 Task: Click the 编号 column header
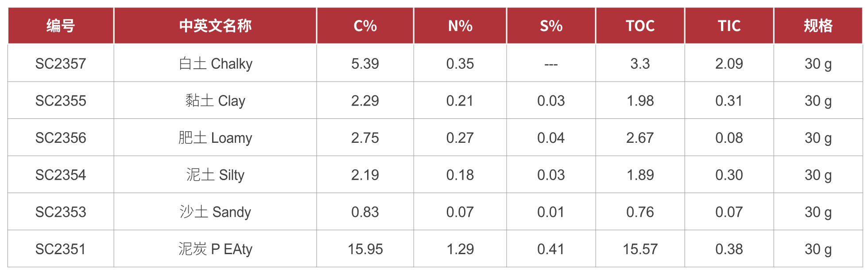click(x=61, y=26)
